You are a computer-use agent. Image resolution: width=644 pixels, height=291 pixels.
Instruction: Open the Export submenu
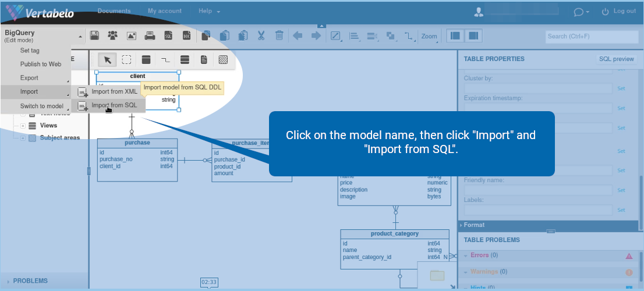pos(36,78)
